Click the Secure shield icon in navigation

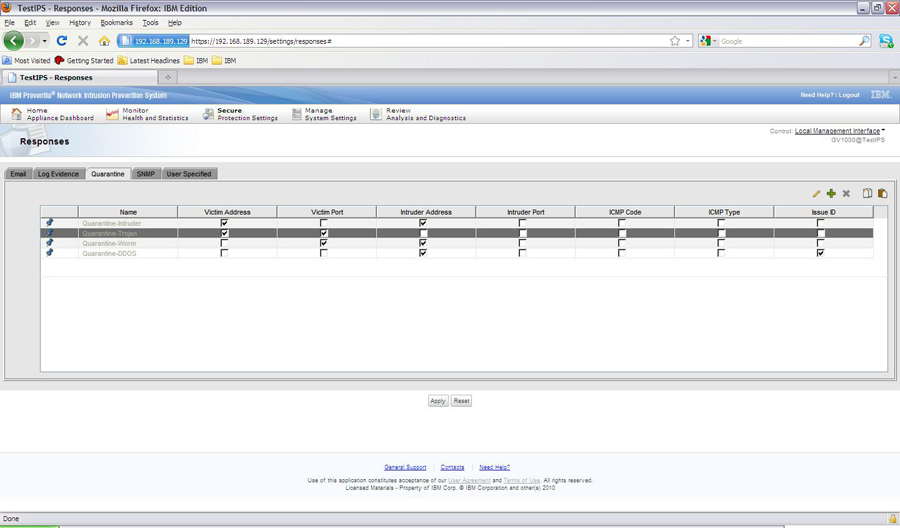coord(208,114)
